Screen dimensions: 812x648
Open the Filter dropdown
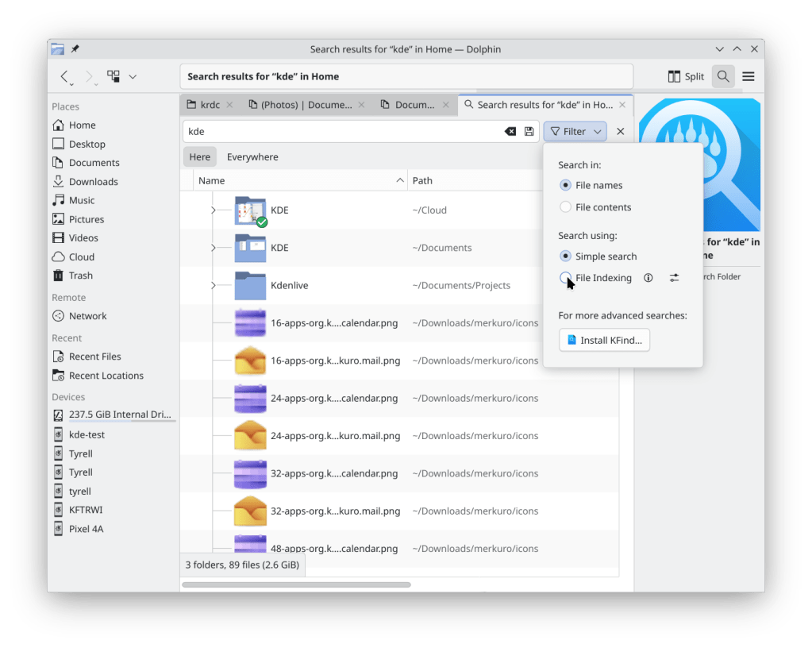point(575,132)
